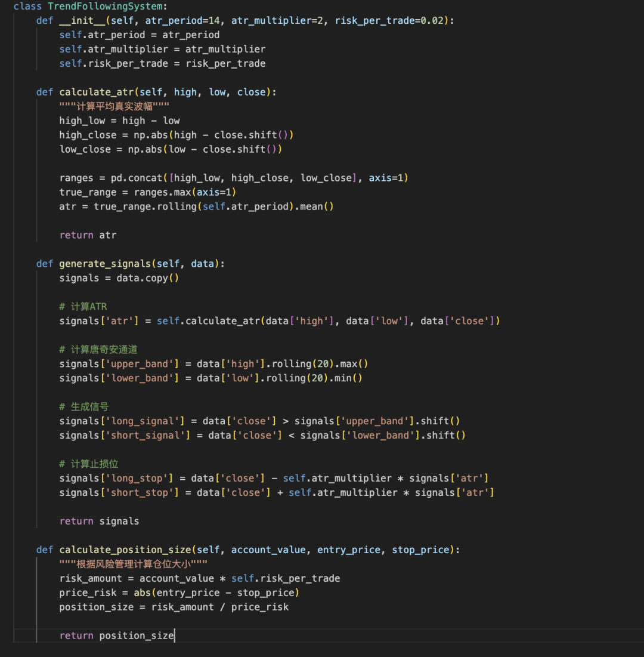Click abs(entry_price - stop_price) expression
The width and height of the screenshot is (644, 657).
[x=216, y=593]
